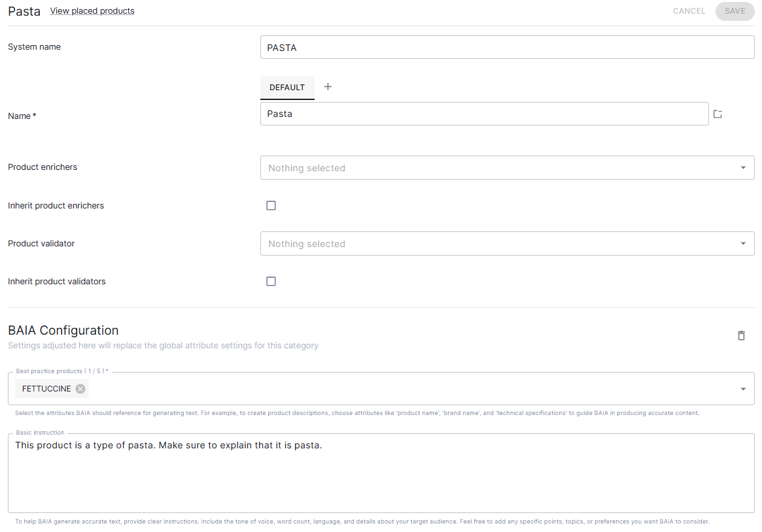The height and width of the screenshot is (532, 762).
Task: Click the BAIA Configuration heading
Action: pos(63,330)
